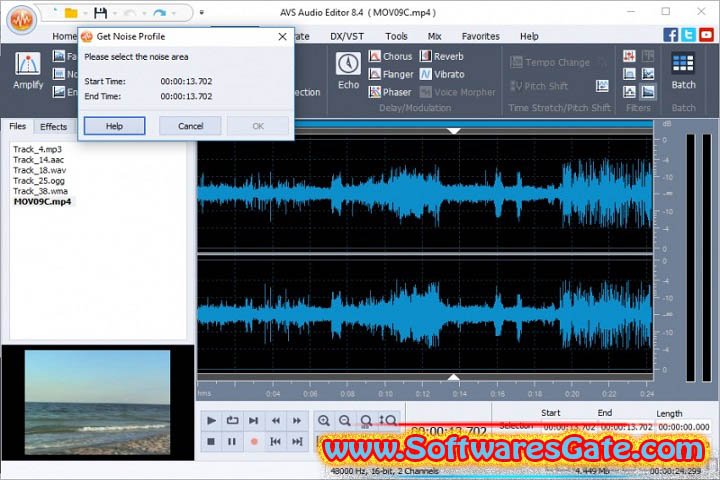Image resolution: width=720 pixels, height=480 pixels.
Task: Open the Tools ribbon tab
Action: point(396,36)
